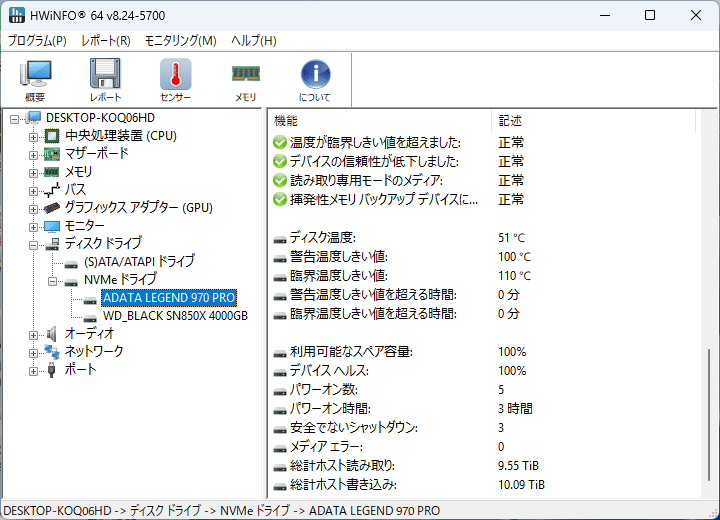Screen dimensions: 720x520
Task: Open the モニタリング(M) menu
Action: point(180,41)
